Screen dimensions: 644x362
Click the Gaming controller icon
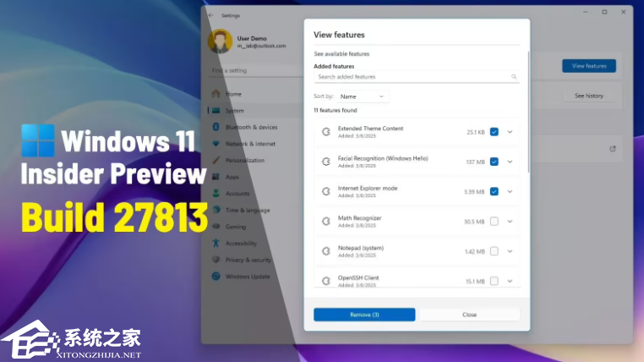(x=216, y=227)
